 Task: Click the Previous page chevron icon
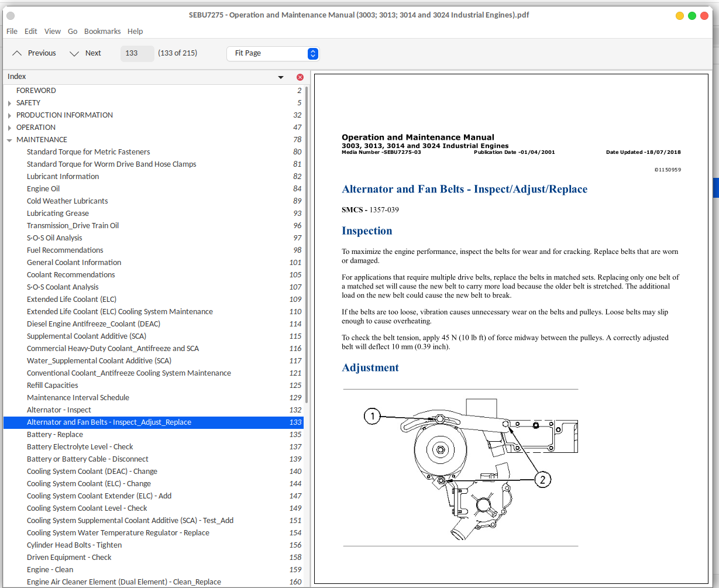17,53
